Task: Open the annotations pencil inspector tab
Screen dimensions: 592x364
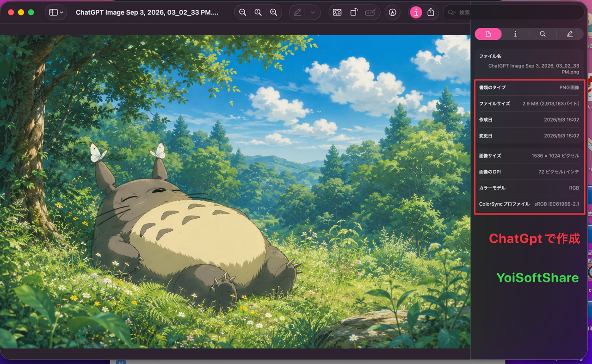Action: [x=570, y=34]
